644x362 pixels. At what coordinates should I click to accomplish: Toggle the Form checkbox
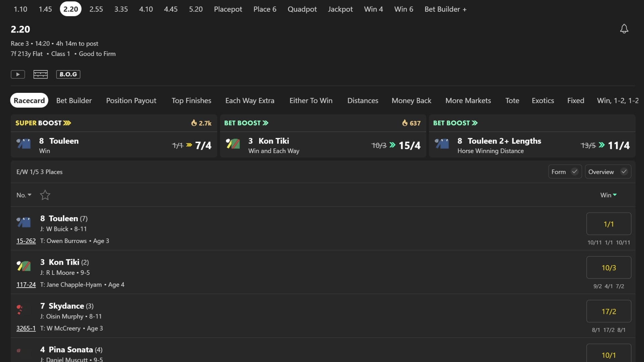(565, 172)
